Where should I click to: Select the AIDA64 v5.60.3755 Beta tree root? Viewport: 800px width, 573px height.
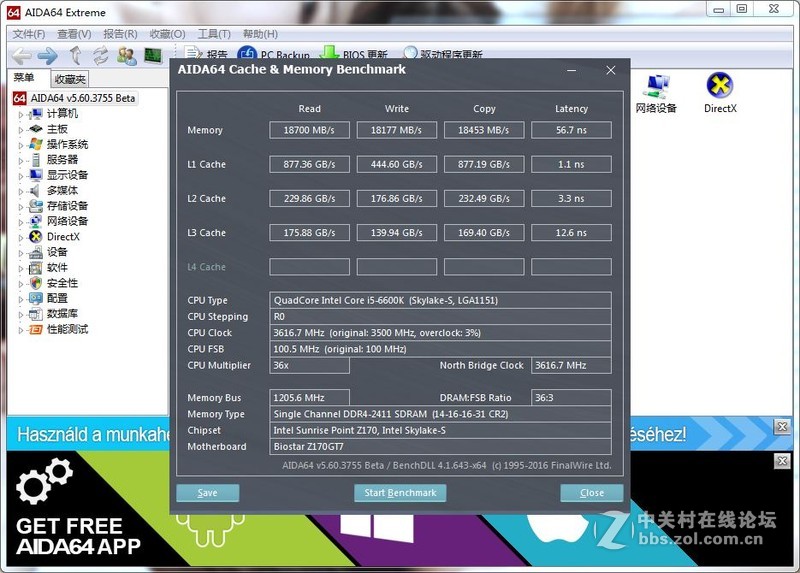74,98
